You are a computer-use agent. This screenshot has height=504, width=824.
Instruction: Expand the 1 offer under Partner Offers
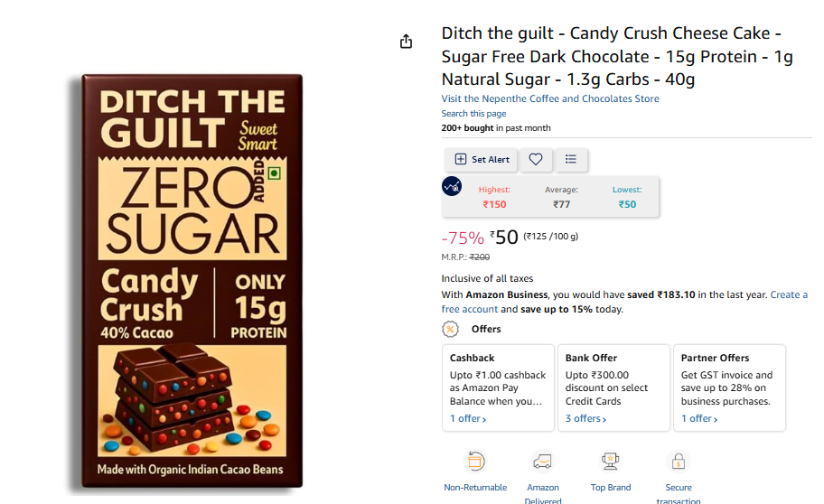699,419
